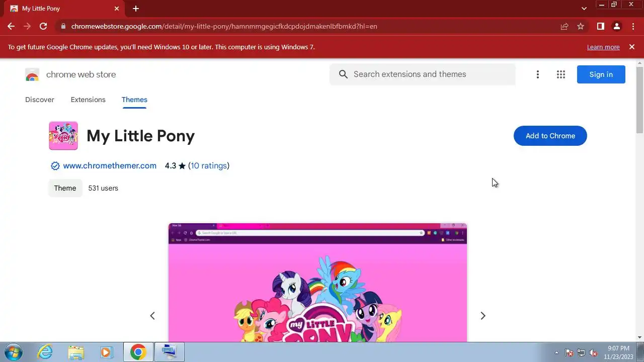
Task: Click the Sign in button
Action: [x=601, y=74]
